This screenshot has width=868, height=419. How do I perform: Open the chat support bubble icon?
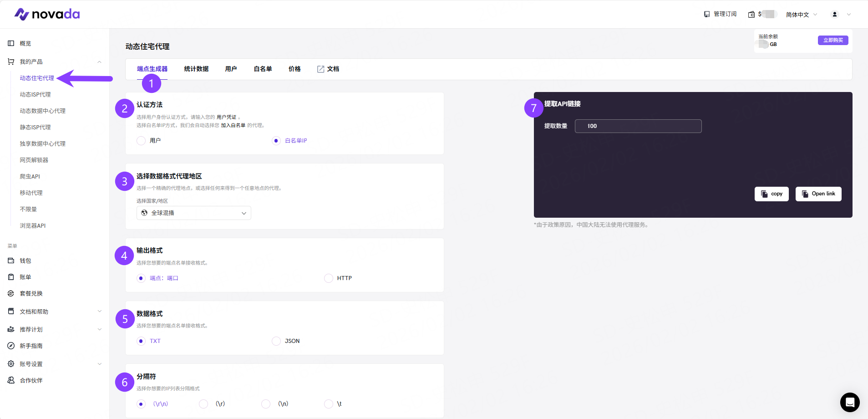click(x=849, y=402)
